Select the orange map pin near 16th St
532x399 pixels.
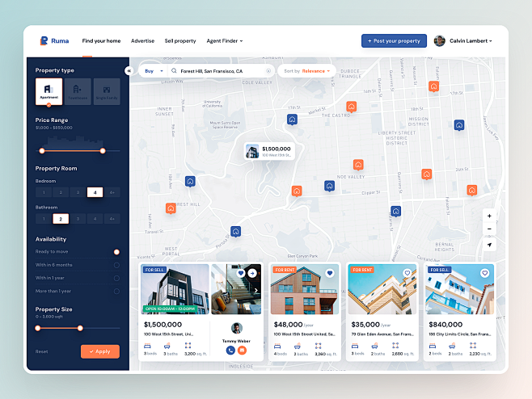tap(433, 86)
